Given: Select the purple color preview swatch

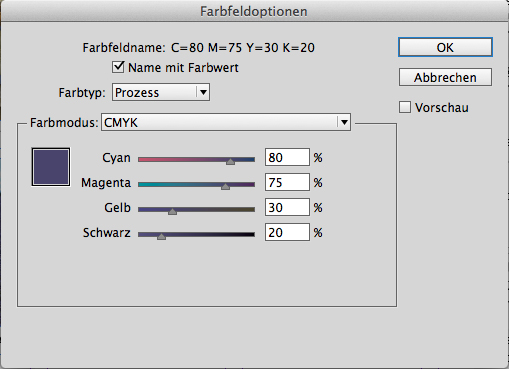Looking at the screenshot, I should [x=51, y=167].
